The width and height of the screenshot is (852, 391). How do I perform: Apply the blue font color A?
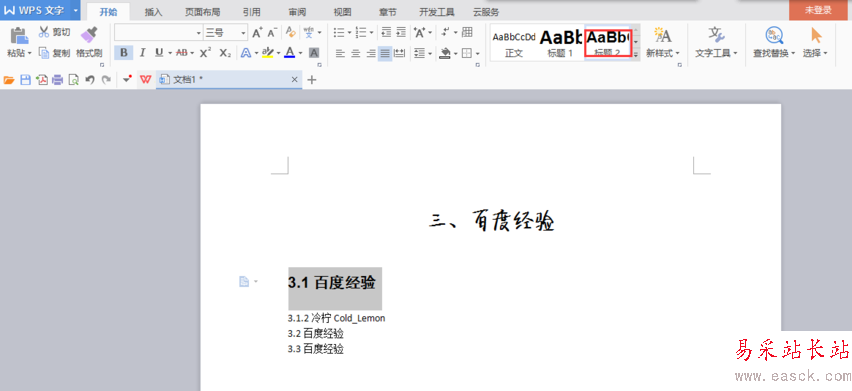(290, 53)
